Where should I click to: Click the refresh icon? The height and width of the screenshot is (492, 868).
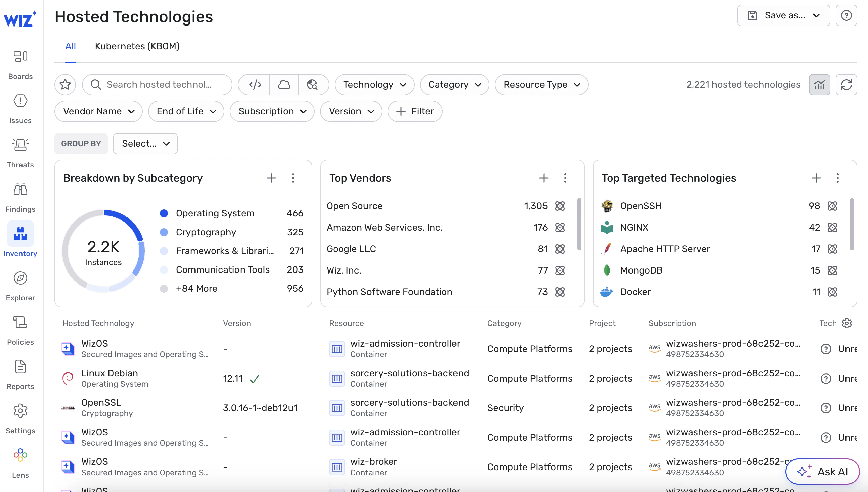click(846, 85)
